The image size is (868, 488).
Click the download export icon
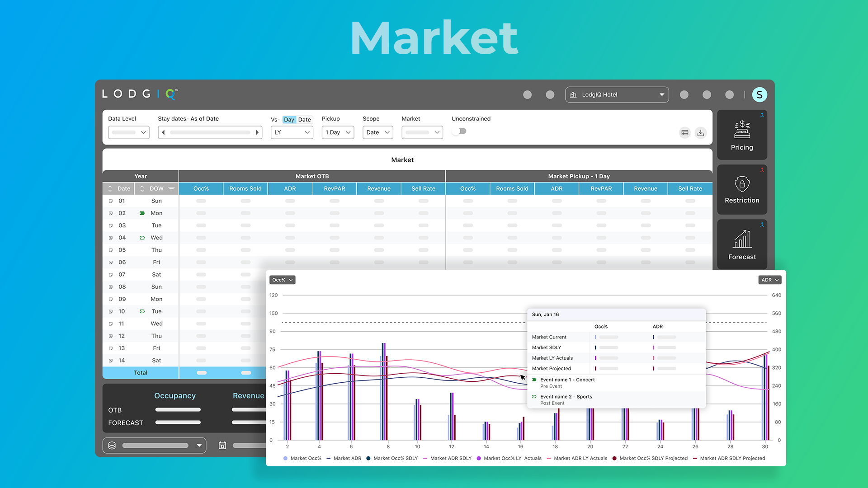pos(701,133)
